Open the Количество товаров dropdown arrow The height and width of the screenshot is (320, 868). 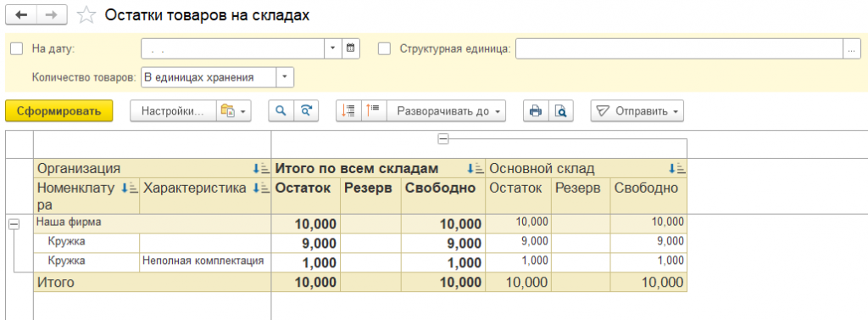pos(285,77)
